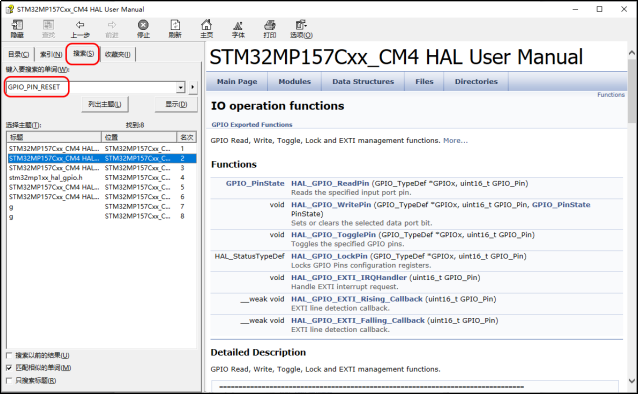Click inside the GPIO_PIN_RESET search input field

[92, 87]
